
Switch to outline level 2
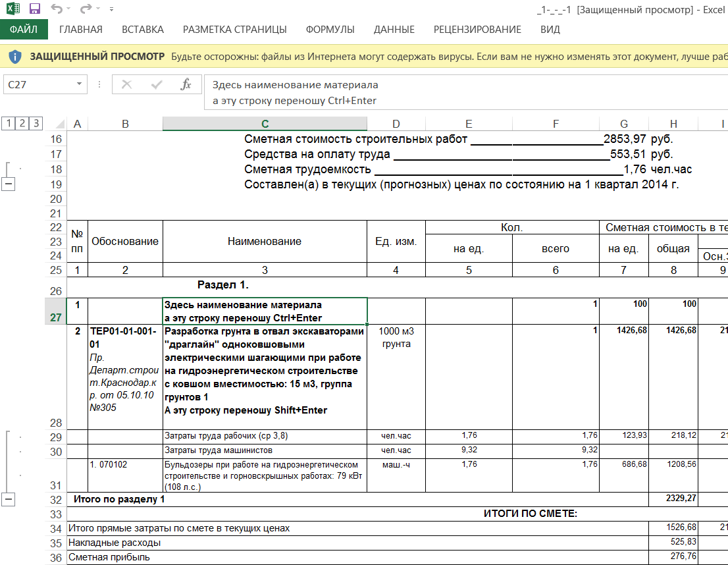[22, 123]
